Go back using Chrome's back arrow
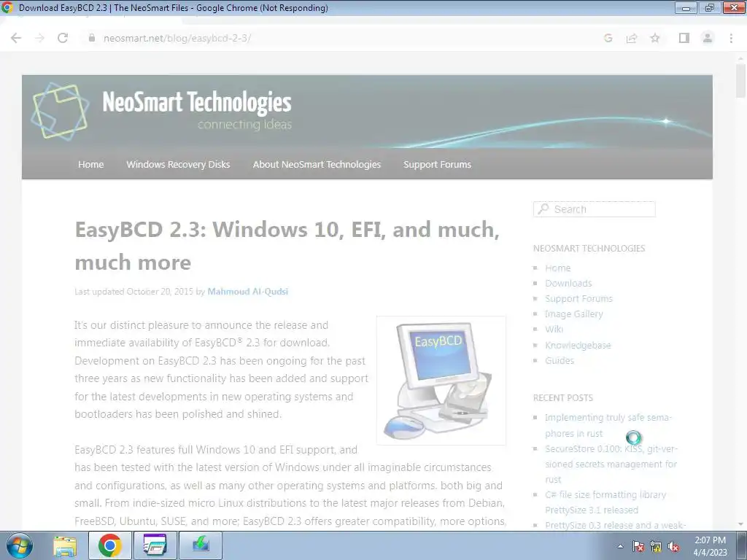 point(16,38)
